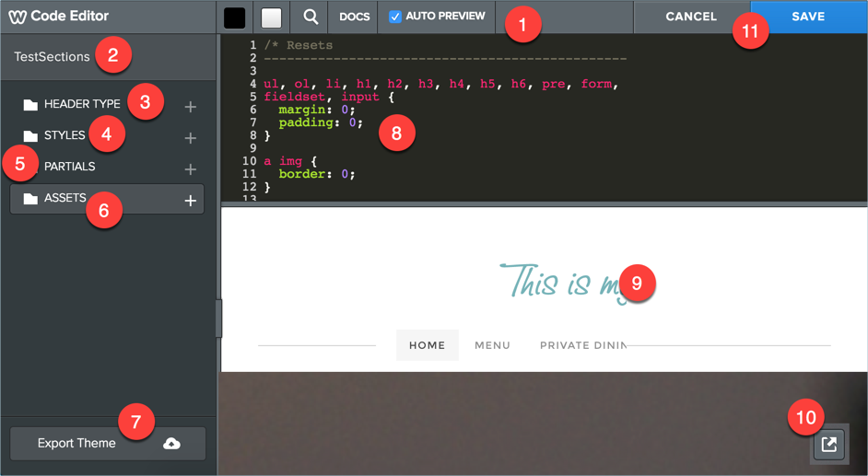Add a new file to ASSETS

click(x=191, y=201)
